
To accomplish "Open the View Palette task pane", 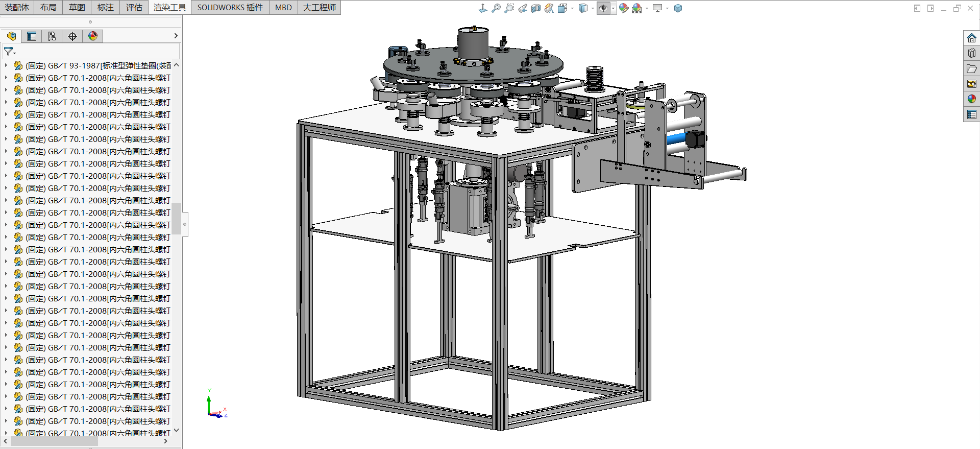I will coord(971,84).
